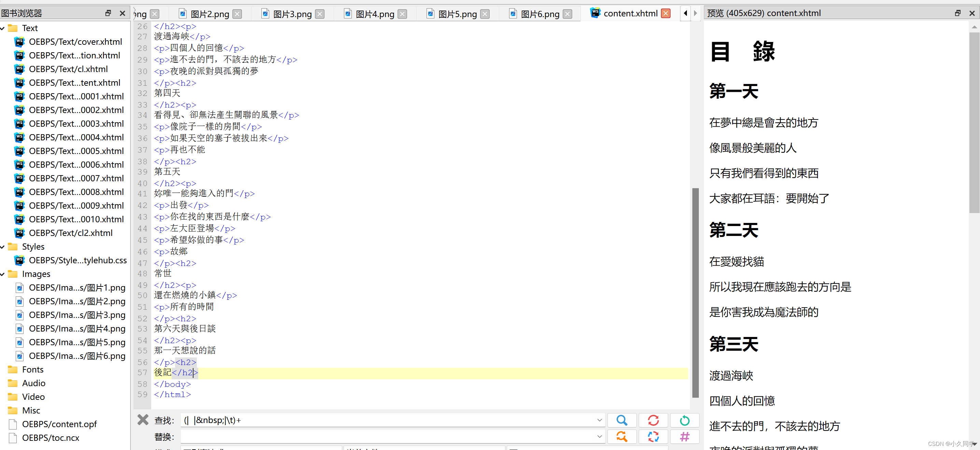980x450 pixels.
Task: Click the blue magnifier Find button
Action: click(x=622, y=420)
